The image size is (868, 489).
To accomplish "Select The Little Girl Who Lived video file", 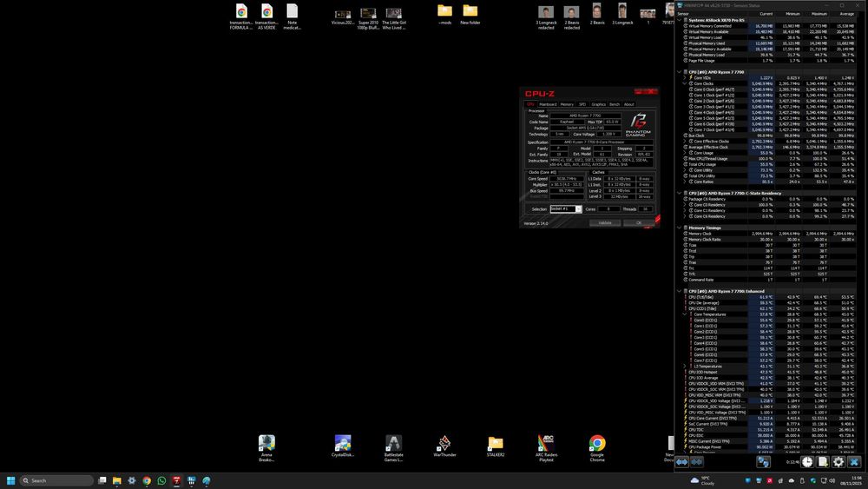I will [393, 17].
